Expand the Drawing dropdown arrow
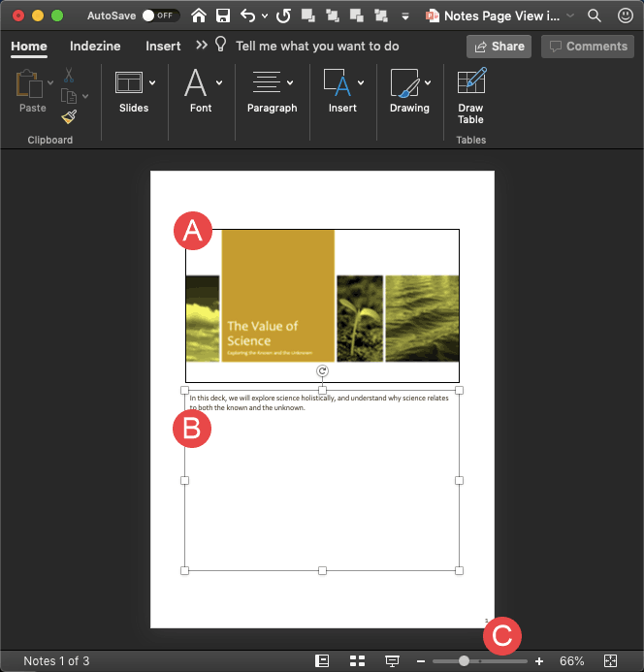This screenshot has width=644, height=672. click(428, 82)
